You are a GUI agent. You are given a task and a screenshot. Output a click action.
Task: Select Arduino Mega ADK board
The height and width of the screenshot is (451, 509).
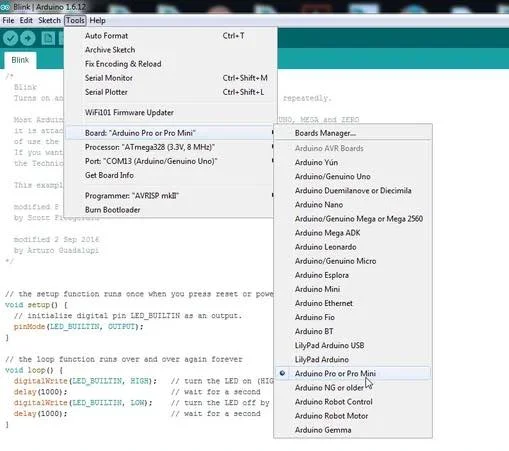click(353, 233)
